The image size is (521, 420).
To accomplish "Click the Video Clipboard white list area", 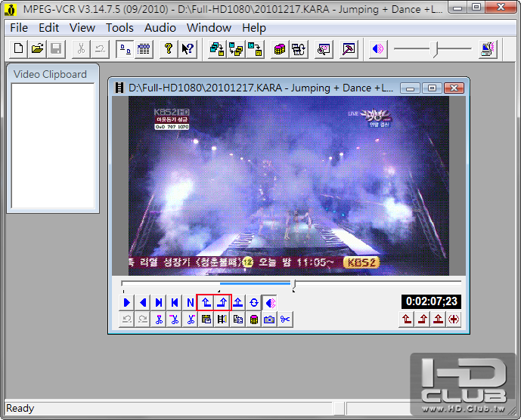I will tap(53, 146).
